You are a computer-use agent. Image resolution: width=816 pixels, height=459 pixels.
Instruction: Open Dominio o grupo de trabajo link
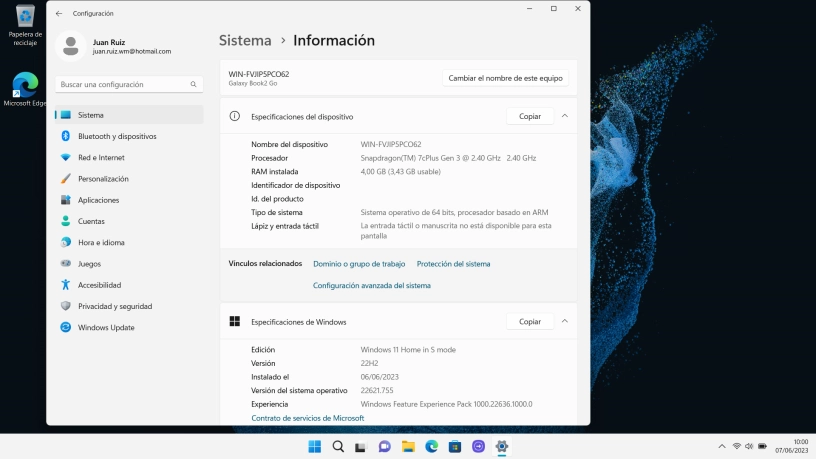(359, 264)
